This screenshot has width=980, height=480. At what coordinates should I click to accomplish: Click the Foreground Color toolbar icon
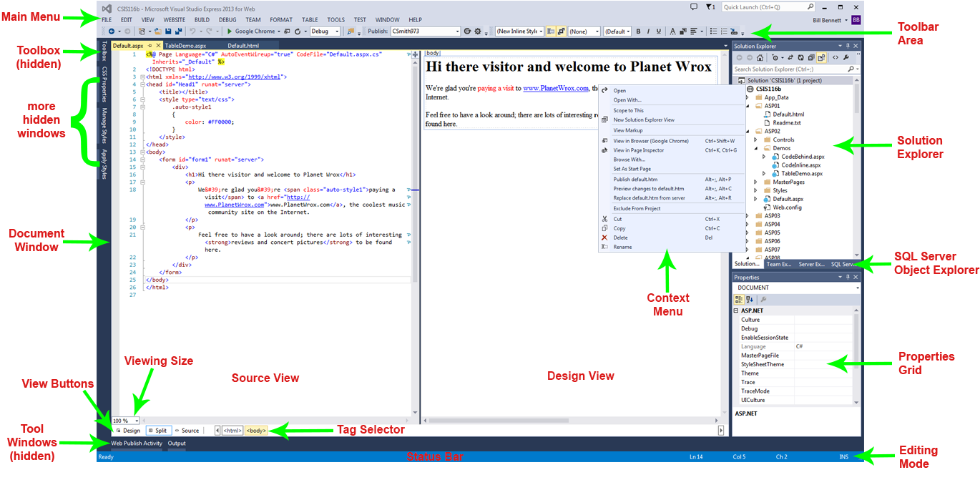[x=672, y=31]
